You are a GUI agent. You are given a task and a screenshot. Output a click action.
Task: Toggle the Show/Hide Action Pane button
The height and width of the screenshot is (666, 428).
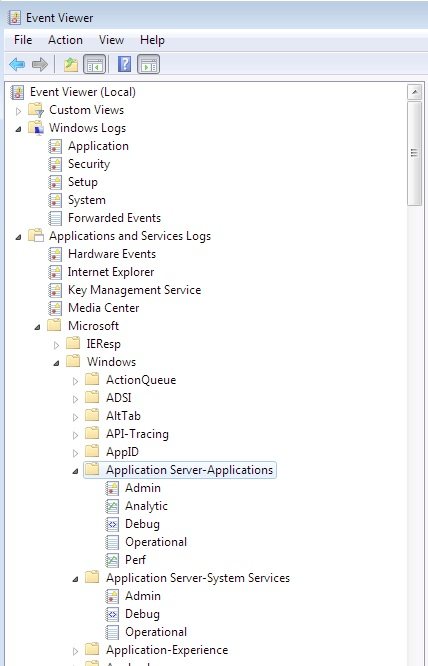(149, 65)
